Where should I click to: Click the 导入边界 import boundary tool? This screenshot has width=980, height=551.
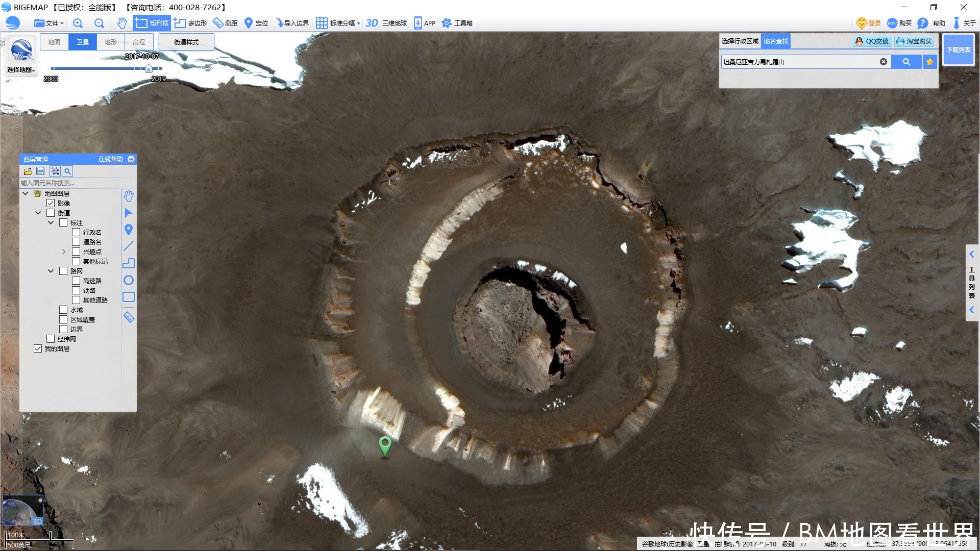coord(292,23)
